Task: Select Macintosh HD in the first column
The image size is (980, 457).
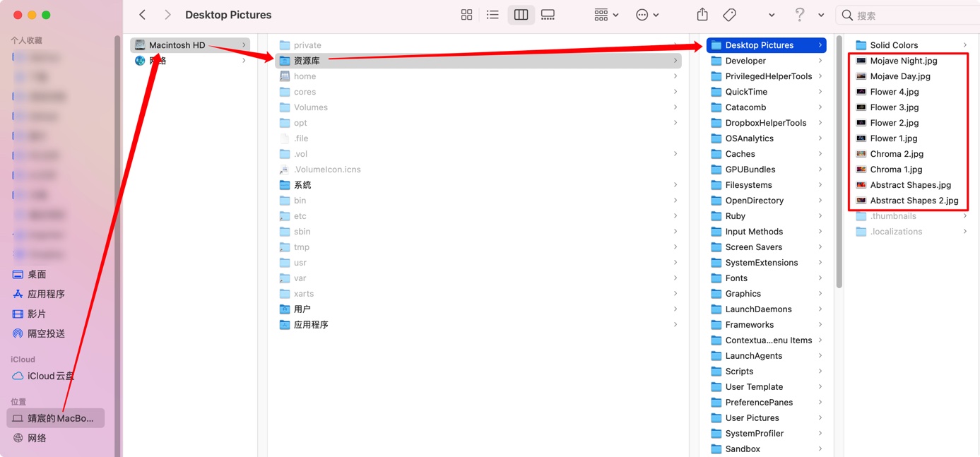Action: point(190,45)
